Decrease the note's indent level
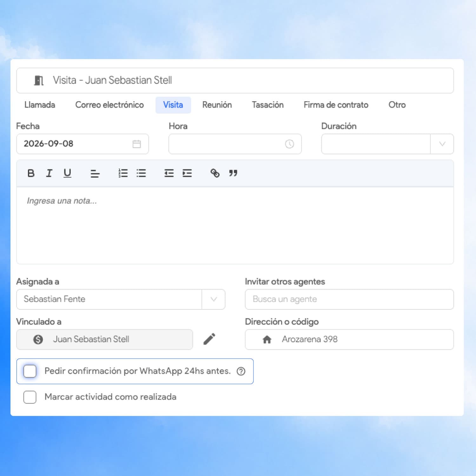Image resolution: width=476 pixels, height=476 pixels. [169, 173]
